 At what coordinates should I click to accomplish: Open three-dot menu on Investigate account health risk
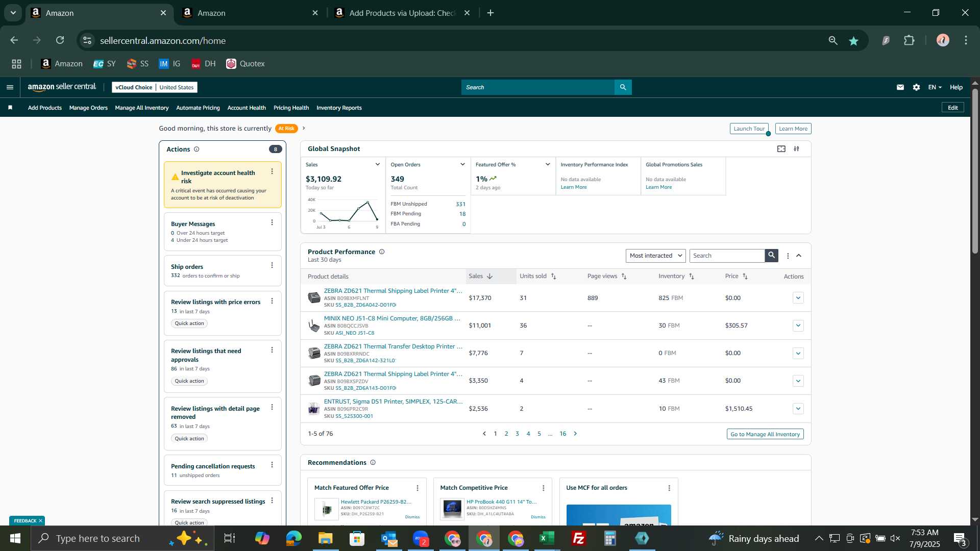coord(272,172)
